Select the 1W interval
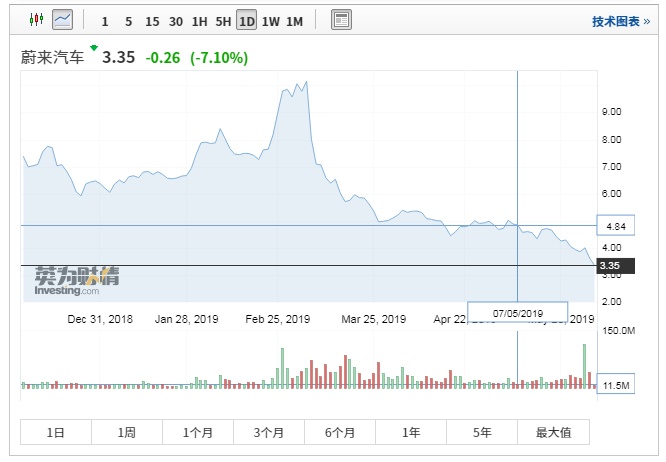The height and width of the screenshot is (462, 666). click(x=271, y=21)
